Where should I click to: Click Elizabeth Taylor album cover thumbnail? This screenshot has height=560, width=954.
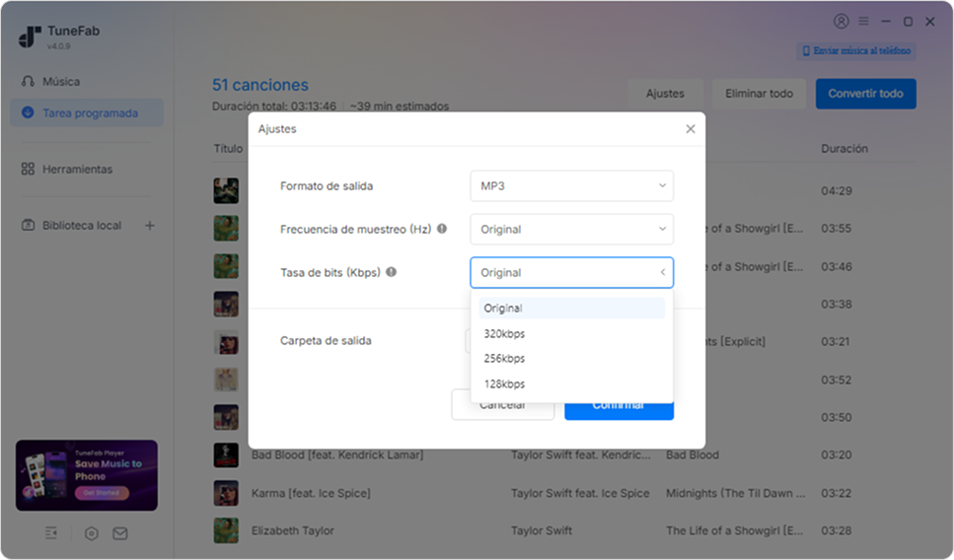[226, 530]
